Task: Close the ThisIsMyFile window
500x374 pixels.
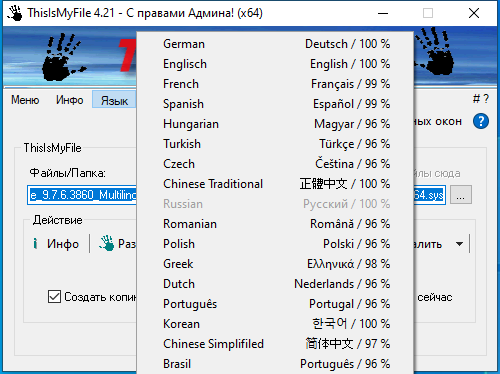Action: coord(474,13)
